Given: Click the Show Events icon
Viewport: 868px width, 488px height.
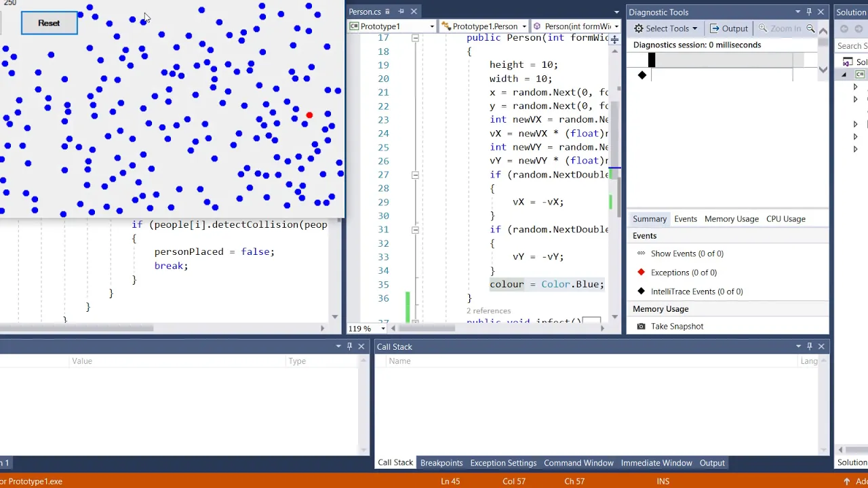Looking at the screenshot, I should (x=642, y=253).
